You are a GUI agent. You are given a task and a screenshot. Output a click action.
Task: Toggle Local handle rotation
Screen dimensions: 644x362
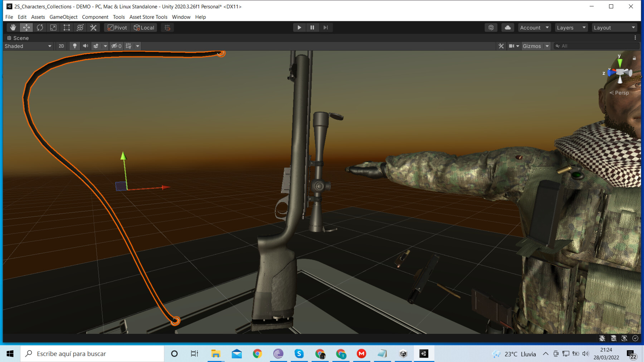tap(144, 28)
